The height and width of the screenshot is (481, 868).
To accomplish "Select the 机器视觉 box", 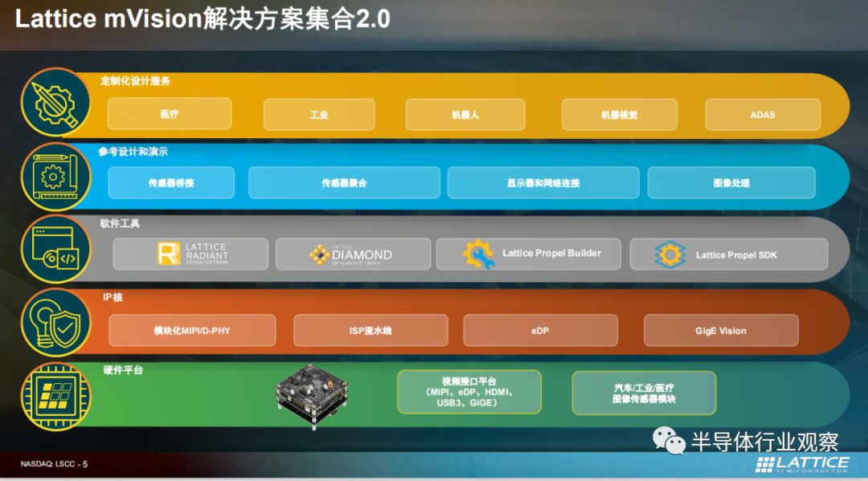I will point(620,115).
